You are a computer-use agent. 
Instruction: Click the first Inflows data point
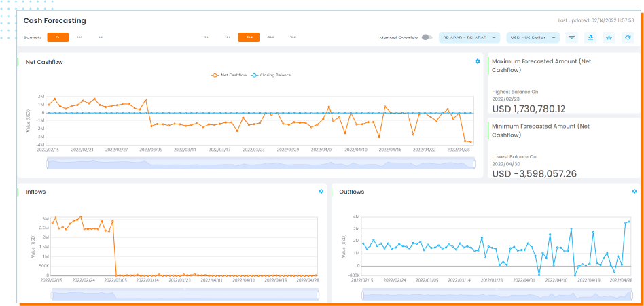52,223
